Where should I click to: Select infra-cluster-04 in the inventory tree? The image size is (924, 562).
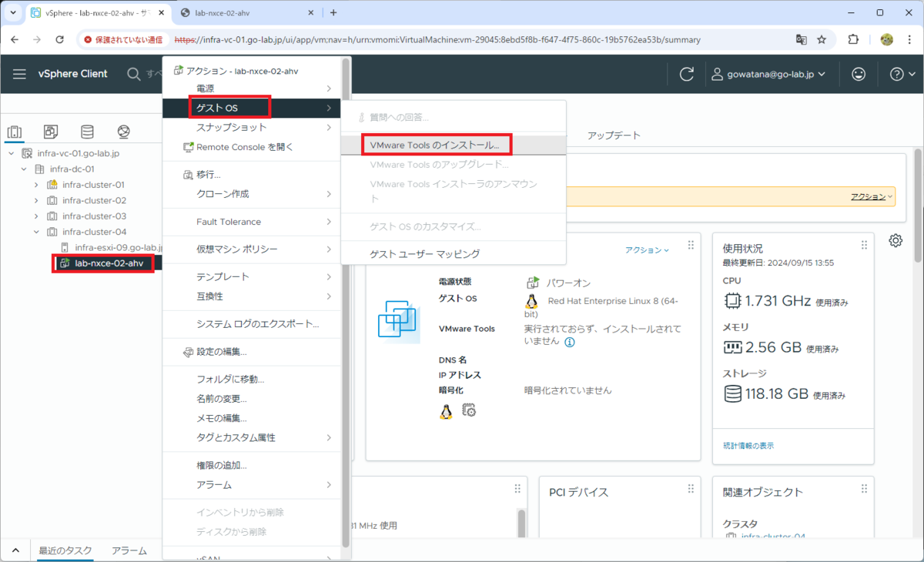coord(95,232)
